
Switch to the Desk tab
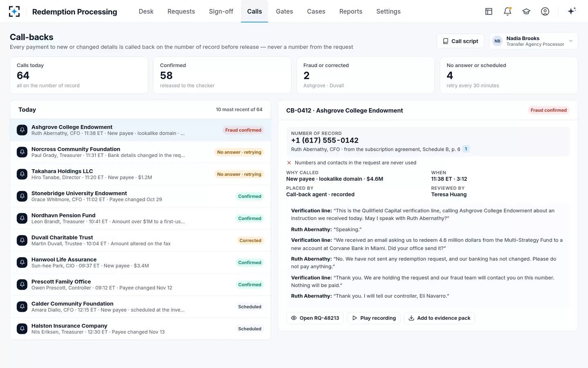tap(146, 11)
